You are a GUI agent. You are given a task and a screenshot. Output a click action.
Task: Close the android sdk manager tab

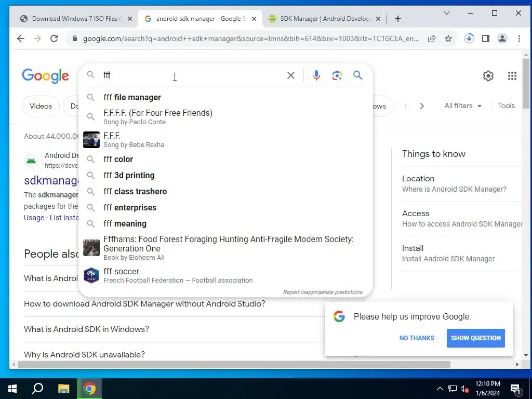(254, 19)
